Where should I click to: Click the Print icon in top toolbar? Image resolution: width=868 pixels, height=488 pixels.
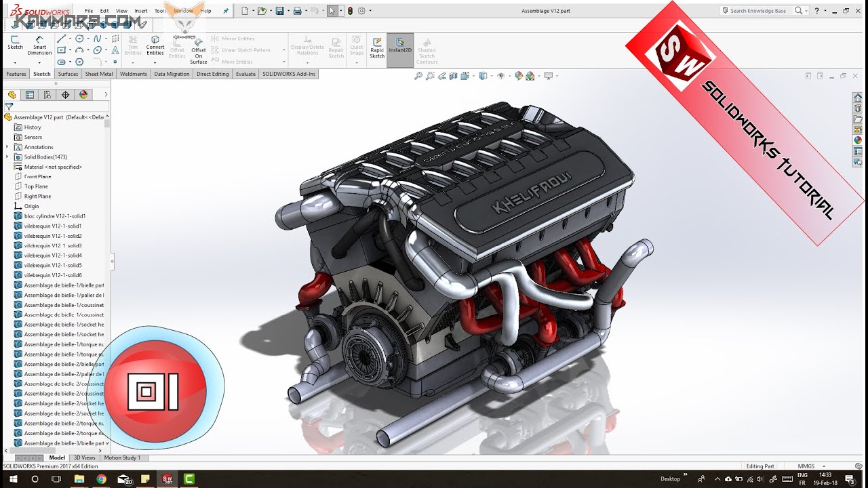(x=297, y=11)
